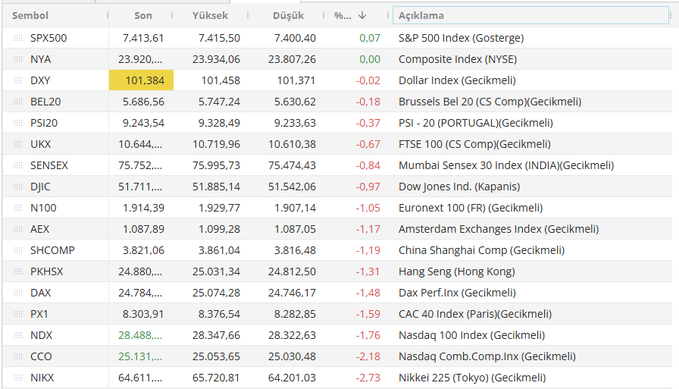
Task: Grab the drag handle of NYA row
Action: click(x=18, y=59)
